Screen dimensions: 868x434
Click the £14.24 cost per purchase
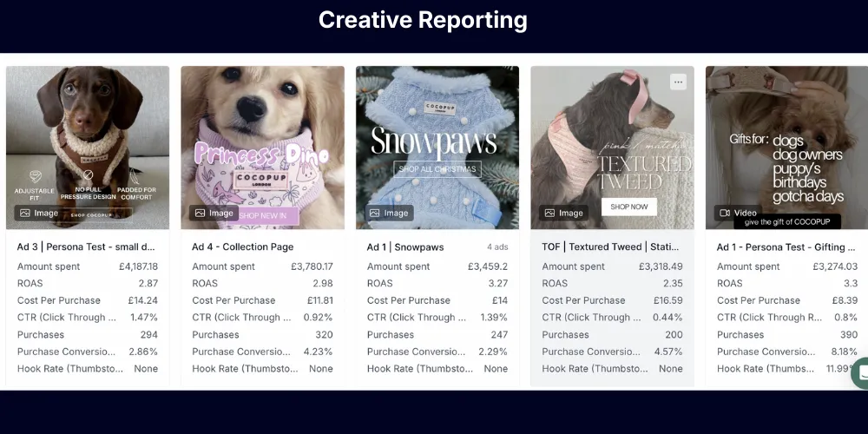[x=143, y=300]
